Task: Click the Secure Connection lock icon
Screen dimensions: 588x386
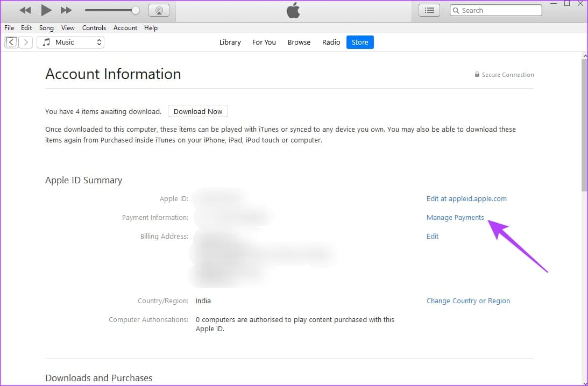Action: point(477,74)
